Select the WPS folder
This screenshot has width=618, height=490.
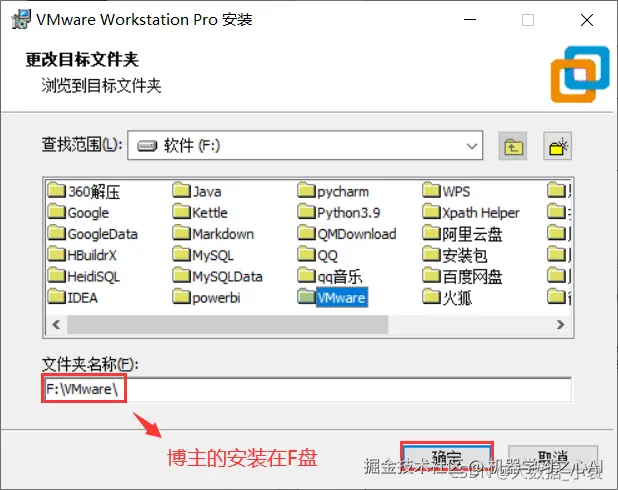click(447, 192)
